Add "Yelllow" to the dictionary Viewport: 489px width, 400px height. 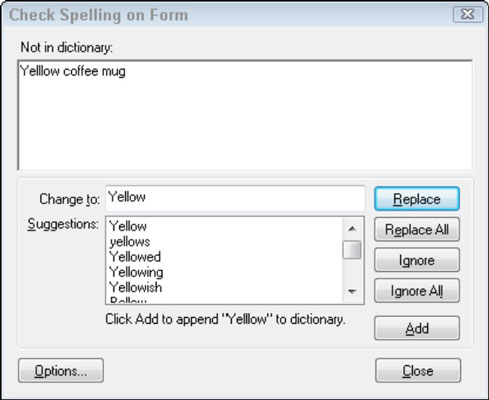click(417, 328)
